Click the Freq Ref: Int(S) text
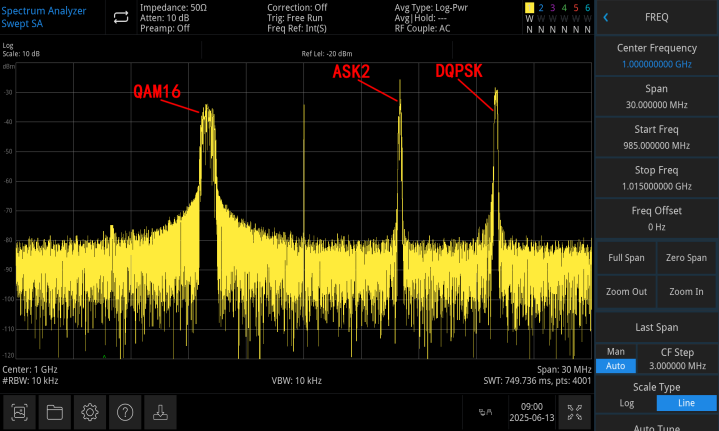The width and height of the screenshot is (719, 431). click(297, 28)
